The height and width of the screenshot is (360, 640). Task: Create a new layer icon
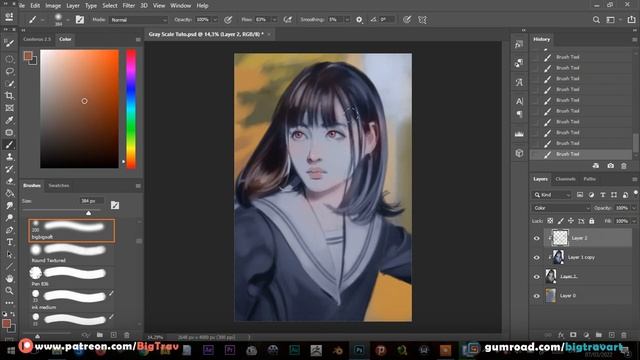click(611, 335)
